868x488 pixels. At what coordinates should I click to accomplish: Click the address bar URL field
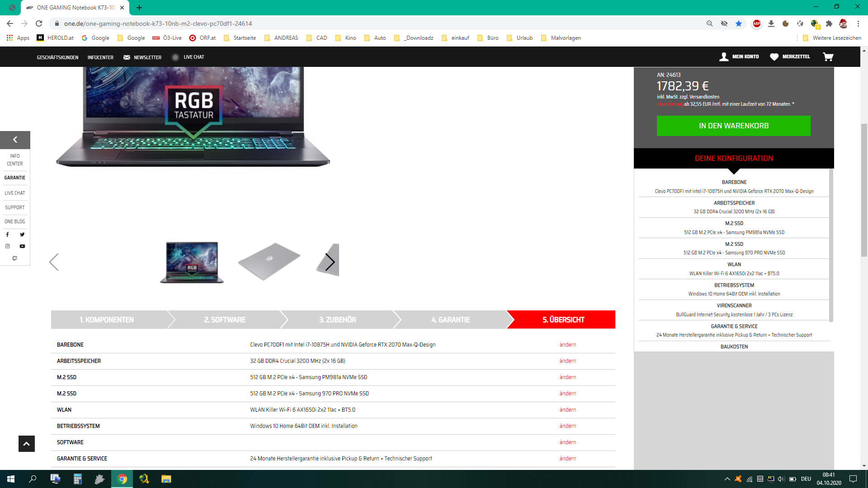(380, 23)
